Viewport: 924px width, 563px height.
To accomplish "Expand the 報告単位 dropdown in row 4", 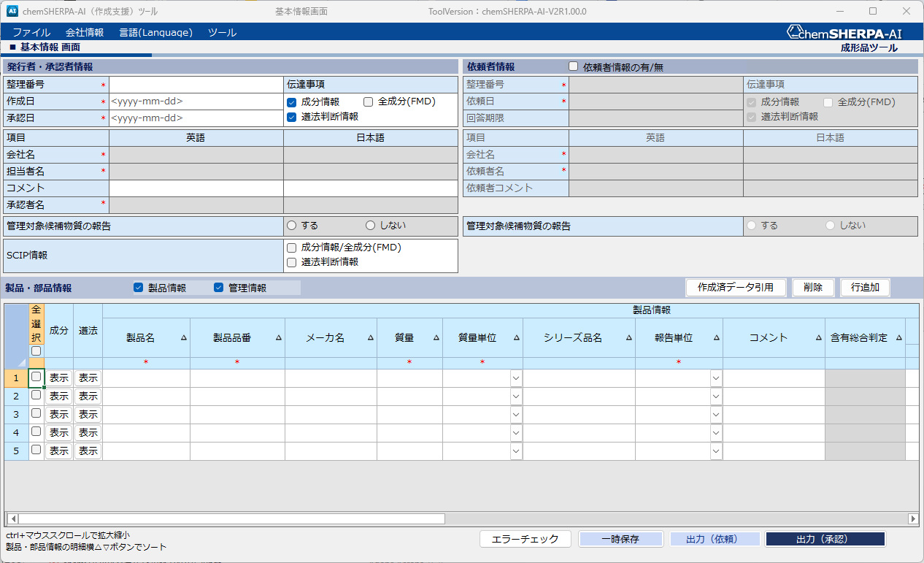I will [716, 433].
